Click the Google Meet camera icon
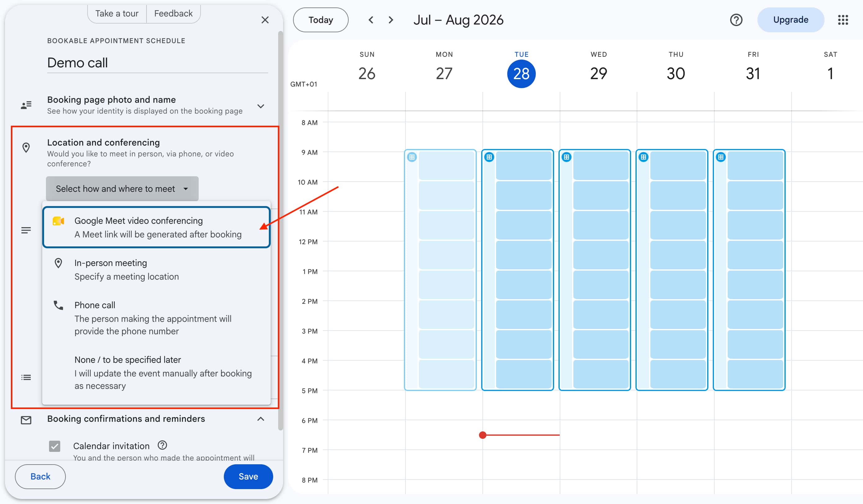 [58, 221]
